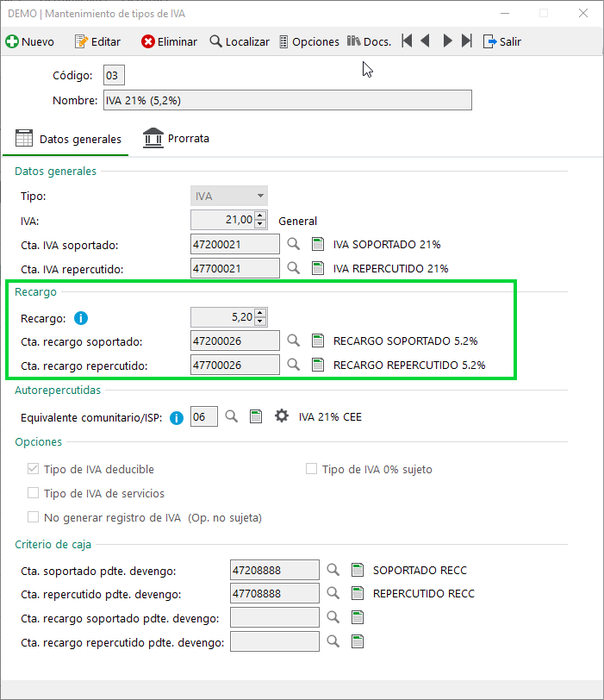Select the Datos generales tab
This screenshot has width=604, height=700.
coord(68,139)
